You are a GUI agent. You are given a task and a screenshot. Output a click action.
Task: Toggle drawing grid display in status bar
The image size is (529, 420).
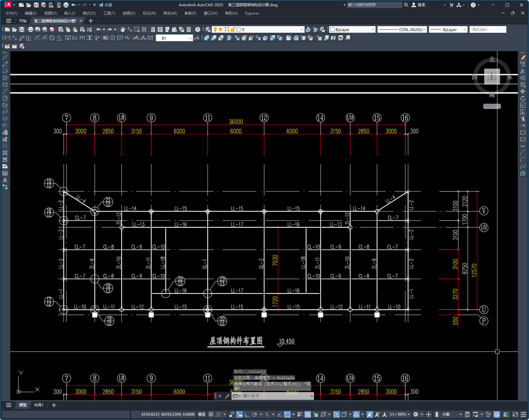pyautogui.click(x=211, y=414)
